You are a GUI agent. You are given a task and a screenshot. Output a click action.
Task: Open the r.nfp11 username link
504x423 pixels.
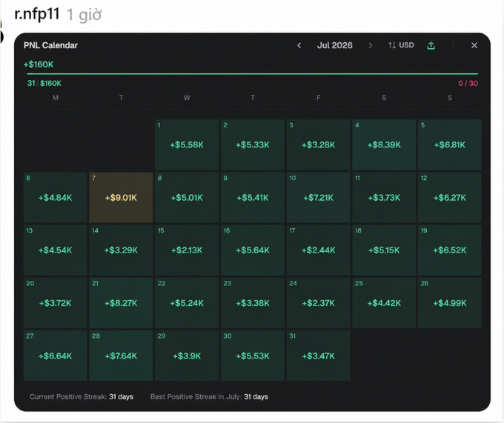[x=37, y=14]
